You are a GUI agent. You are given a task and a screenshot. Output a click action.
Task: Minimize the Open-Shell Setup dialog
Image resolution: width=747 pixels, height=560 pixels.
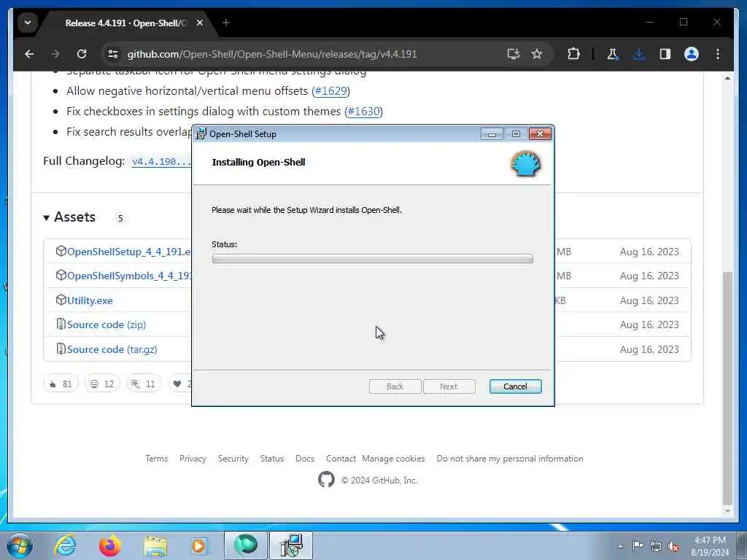492,134
